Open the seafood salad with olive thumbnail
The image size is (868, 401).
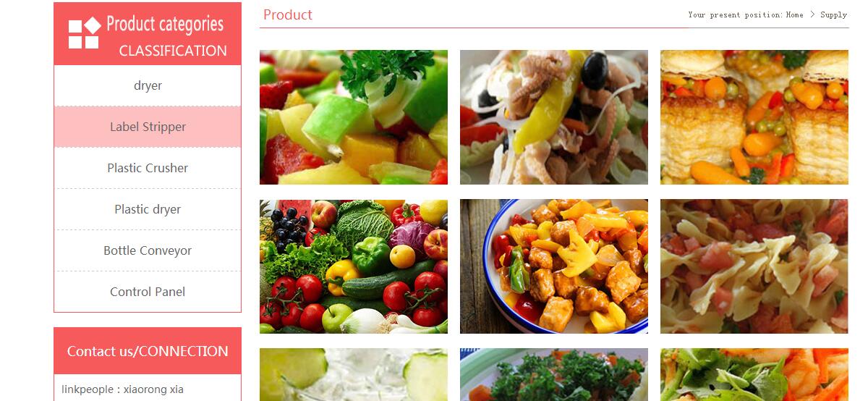(x=554, y=117)
